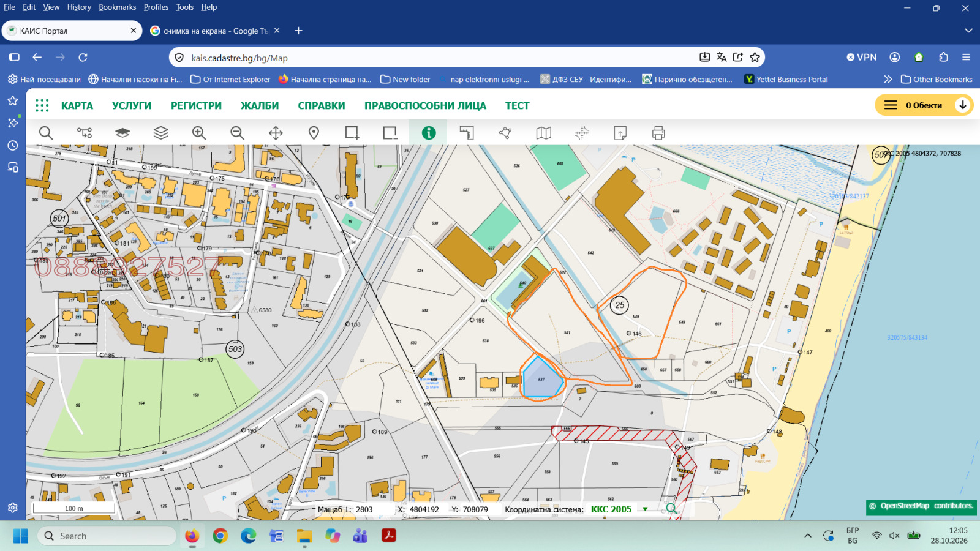Reload the current page
The image size is (980, 551).
(x=83, y=58)
